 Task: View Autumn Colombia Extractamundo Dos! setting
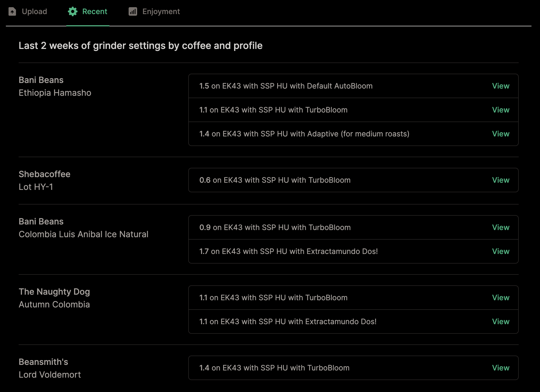[x=500, y=322]
